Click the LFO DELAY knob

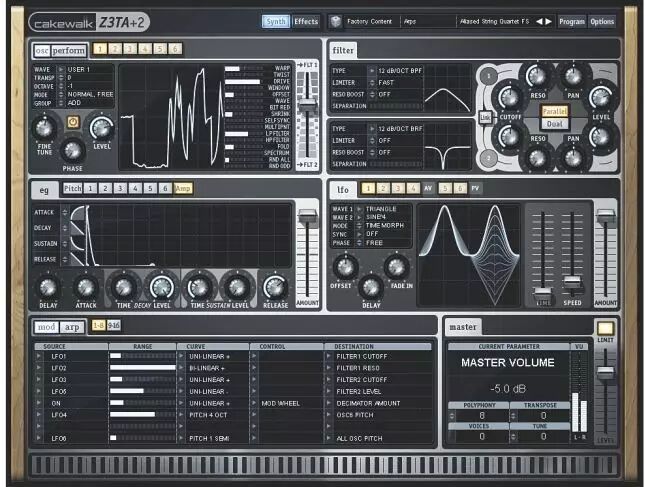pos(371,287)
